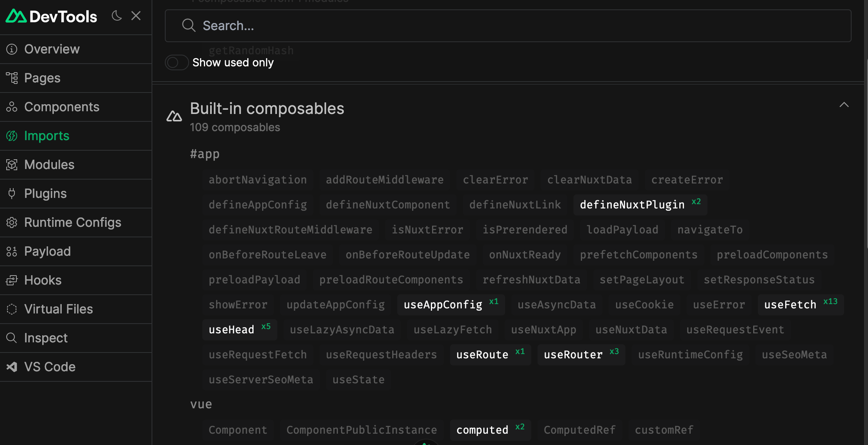
Task: Open the Inspect tool
Action: tap(46, 338)
